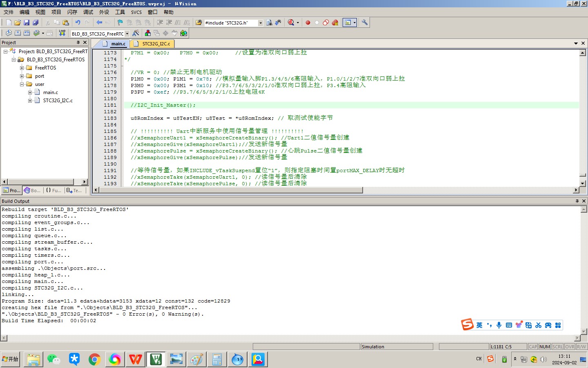Download code with the LOAD icon
This screenshot has height=368, width=588.
[62, 33]
